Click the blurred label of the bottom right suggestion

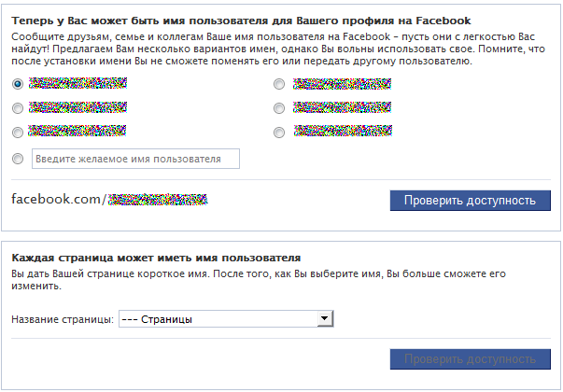pyautogui.click(x=343, y=131)
